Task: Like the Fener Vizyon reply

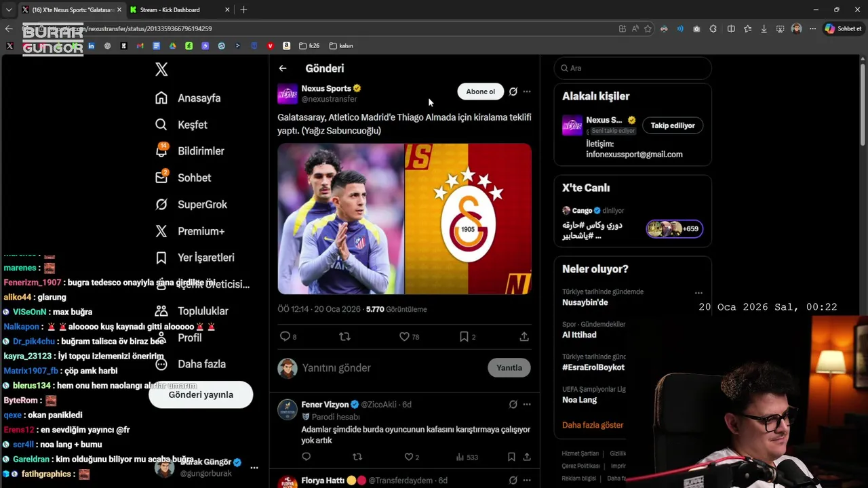Action: tap(412, 457)
